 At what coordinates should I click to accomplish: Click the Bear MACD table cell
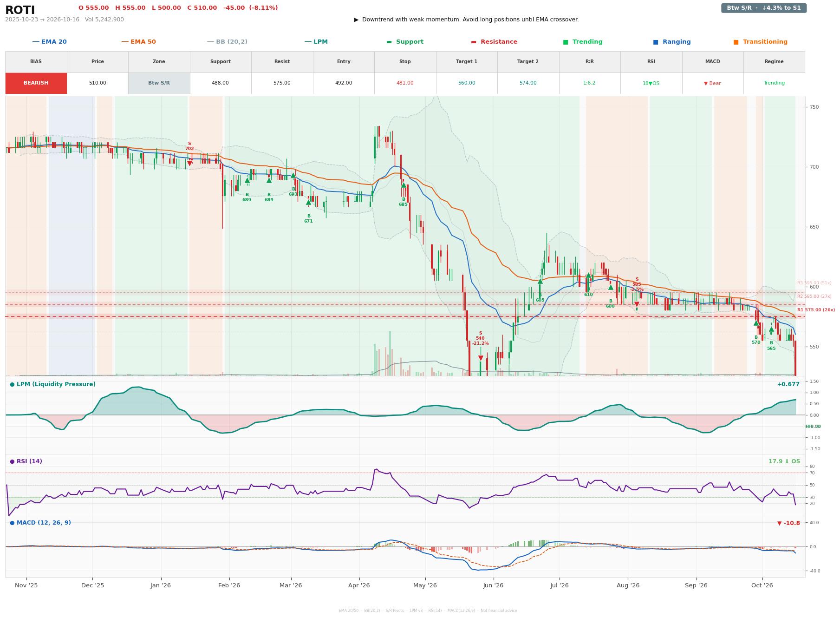(x=712, y=83)
